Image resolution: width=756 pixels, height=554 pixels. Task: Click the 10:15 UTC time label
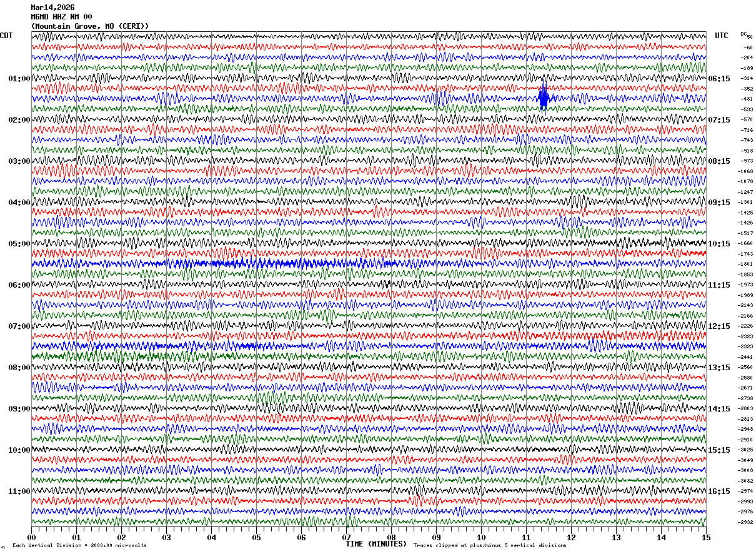[719, 244]
